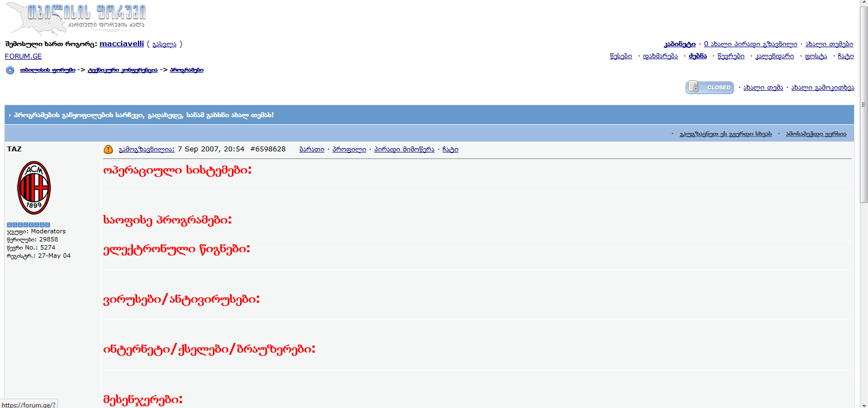Open the ძებნა search link
The image size is (868, 408).
point(698,56)
